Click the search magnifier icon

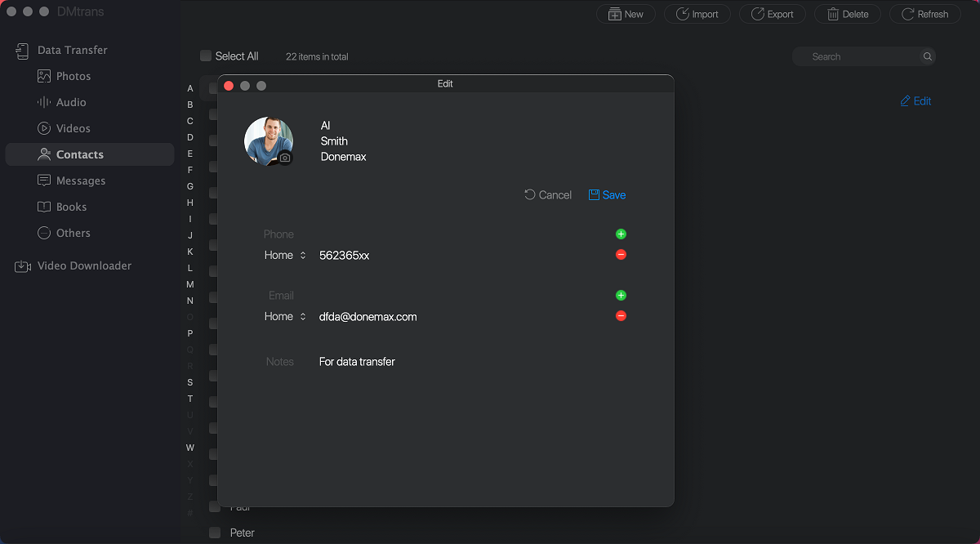[927, 57]
